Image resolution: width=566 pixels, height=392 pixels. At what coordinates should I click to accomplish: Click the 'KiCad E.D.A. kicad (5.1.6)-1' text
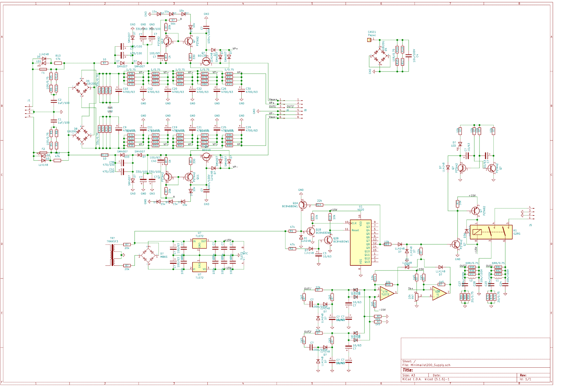tap(426, 379)
